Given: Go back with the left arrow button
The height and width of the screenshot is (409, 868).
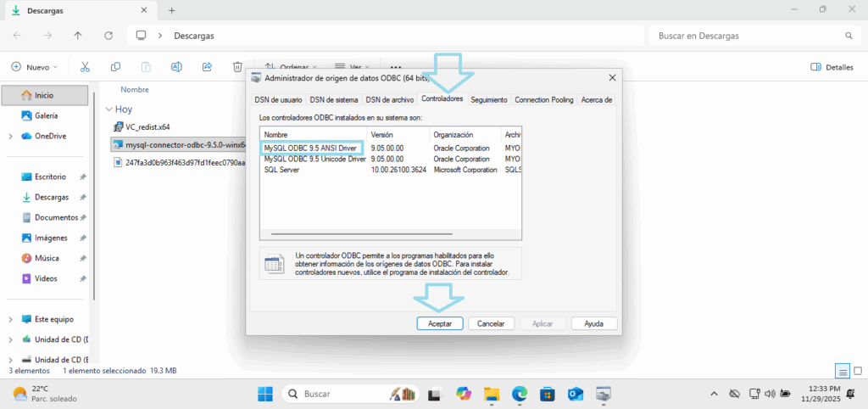Looking at the screenshot, I should pos(17,36).
